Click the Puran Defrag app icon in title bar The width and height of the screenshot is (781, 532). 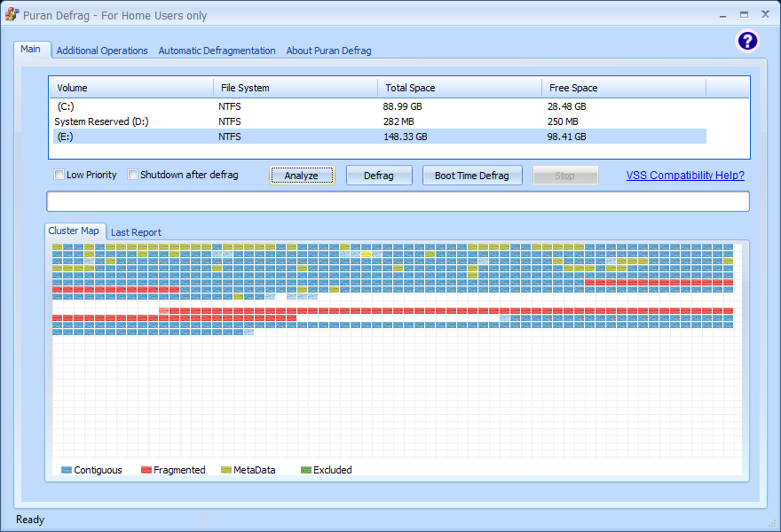pos(12,15)
